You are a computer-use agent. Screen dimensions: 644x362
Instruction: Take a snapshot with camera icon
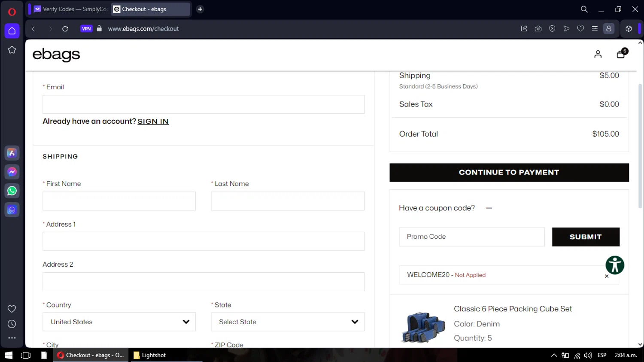[x=538, y=29]
